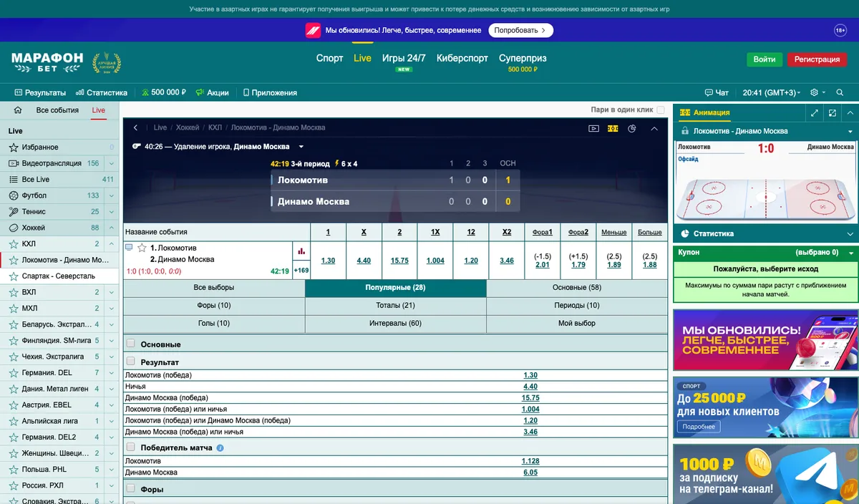
Task: Expand Футбол category in sidebar
Action: click(112, 195)
